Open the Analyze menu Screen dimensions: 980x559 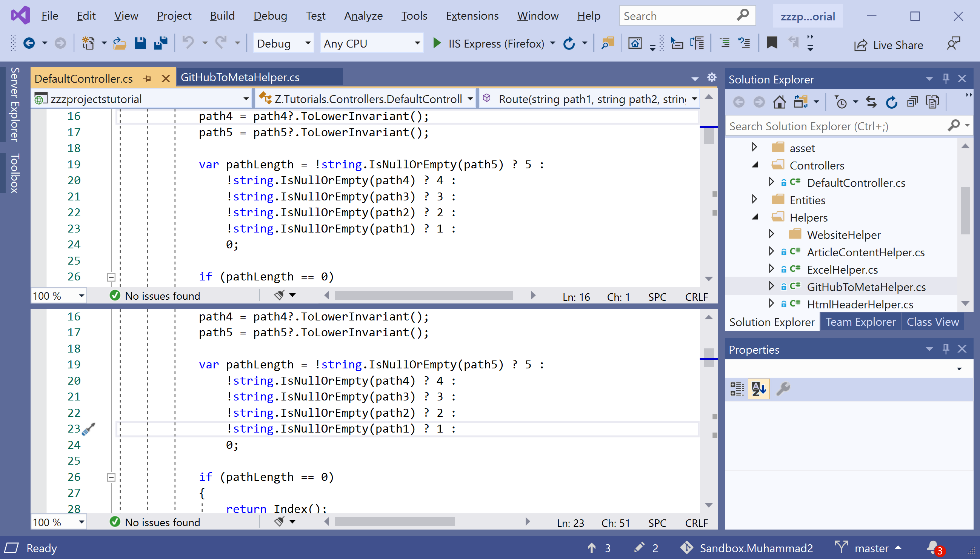363,16
